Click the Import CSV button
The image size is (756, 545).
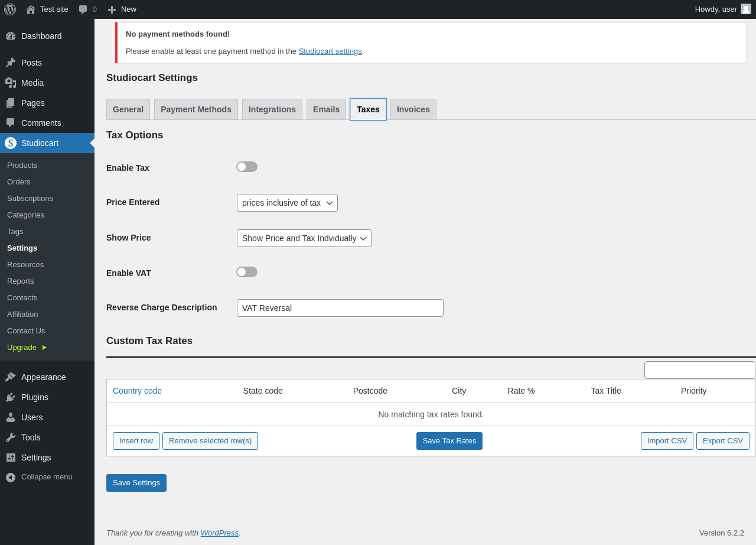coord(667,441)
